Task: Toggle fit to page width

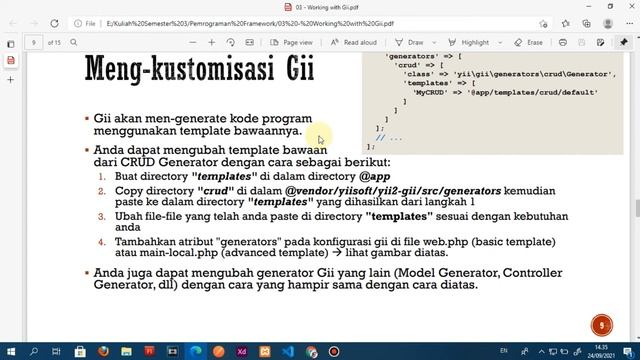Action: click(x=249, y=42)
